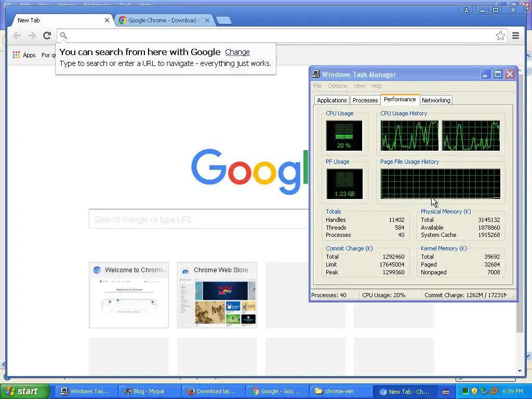Open the Help menu in Task Manager
The image size is (532, 399).
(376, 86)
